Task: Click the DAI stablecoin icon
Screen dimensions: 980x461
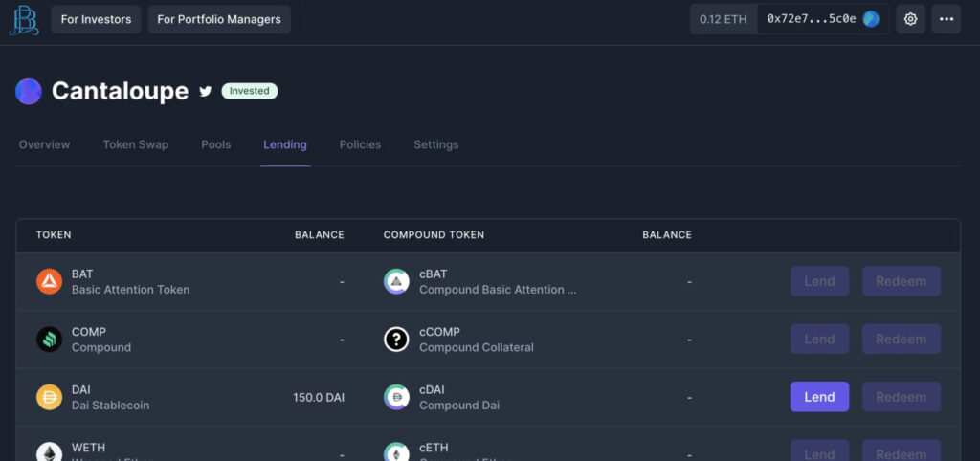Action: [50, 397]
